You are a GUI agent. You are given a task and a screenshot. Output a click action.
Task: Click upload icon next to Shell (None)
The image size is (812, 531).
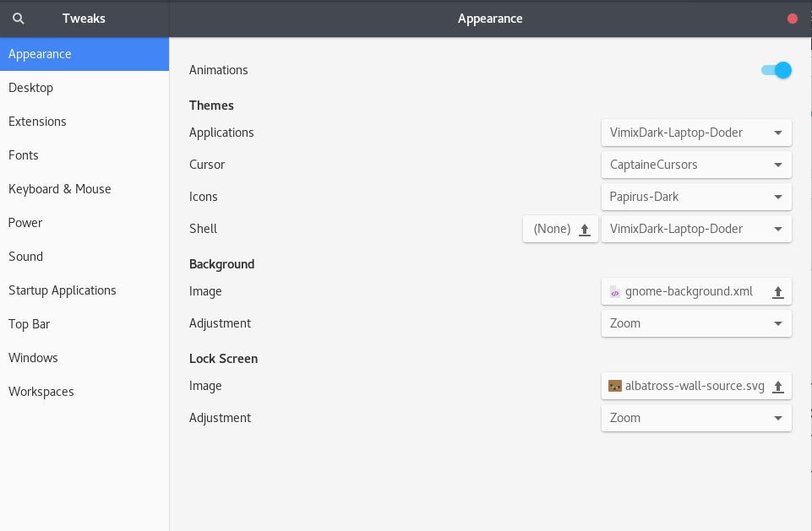pyautogui.click(x=584, y=230)
